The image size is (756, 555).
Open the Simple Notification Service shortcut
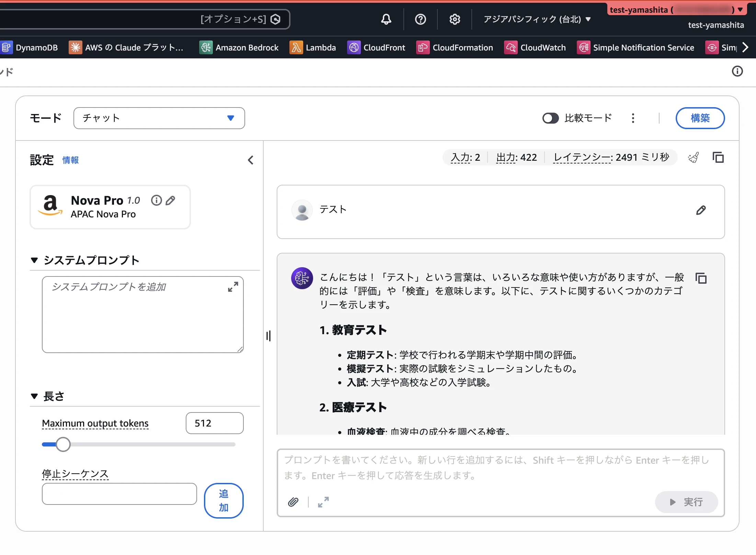(x=635, y=47)
